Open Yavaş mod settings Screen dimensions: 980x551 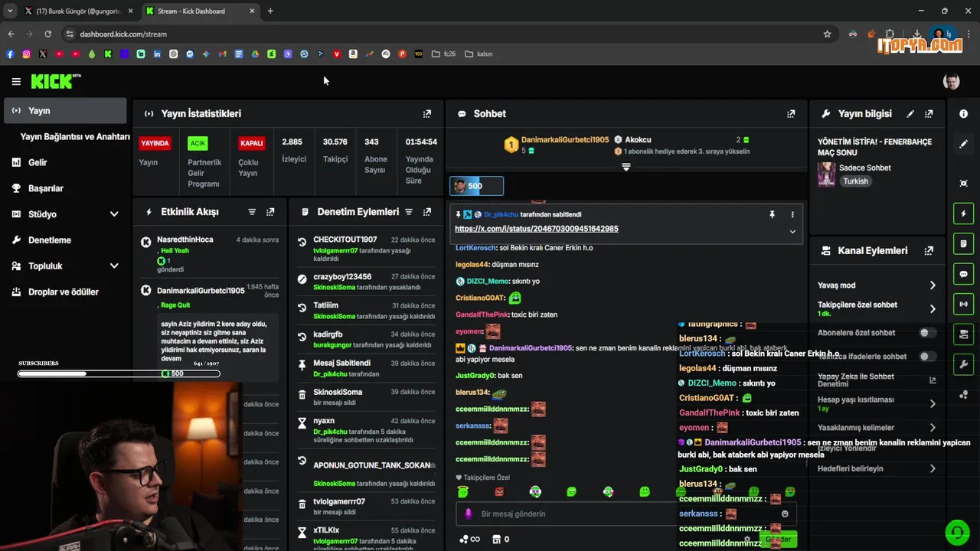pos(877,285)
